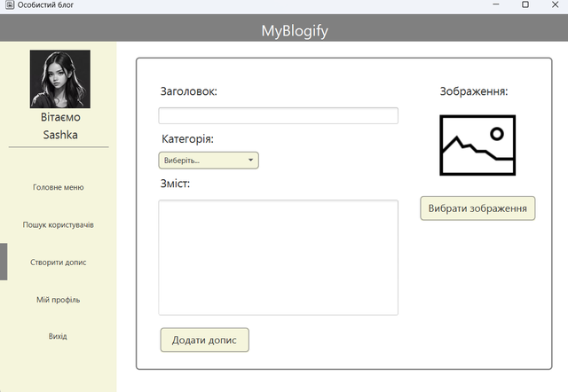Click the Вітаємо greeting text
The height and width of the screenshot is (392, 568).
(60, 117)
